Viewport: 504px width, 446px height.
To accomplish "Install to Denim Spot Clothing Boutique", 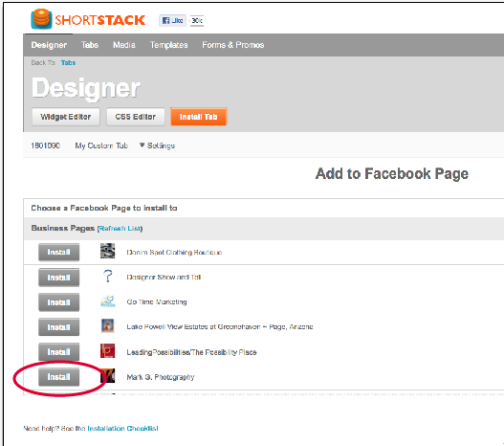I will (59, 252).
